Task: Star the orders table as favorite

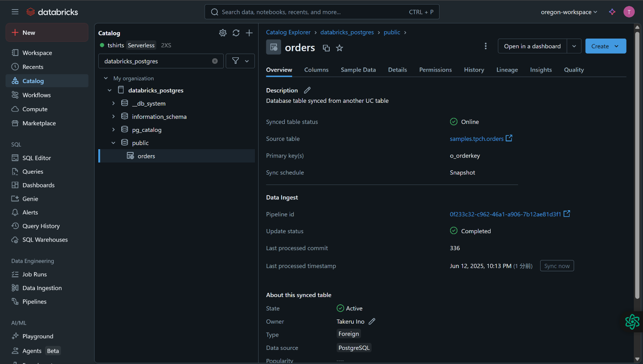Action: click(339, 48)
